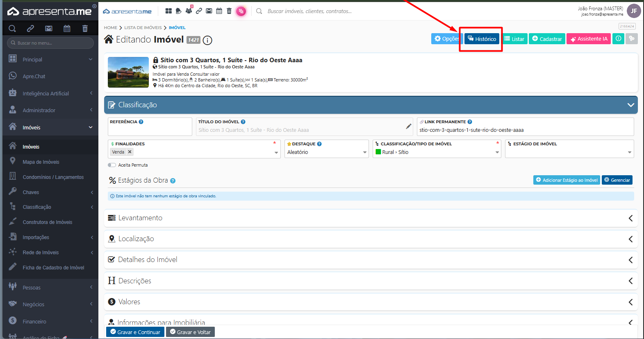Click the sidebar search magnifier icon

[x=12, y=28]
